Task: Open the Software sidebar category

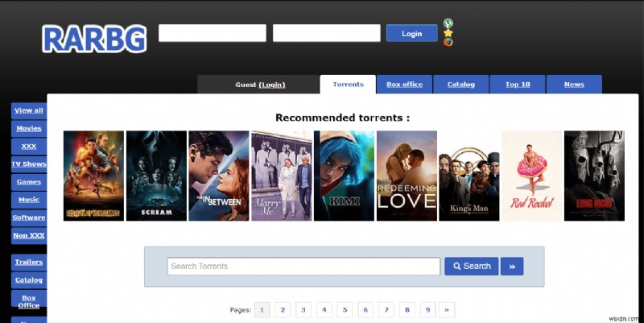Action: coord(29,217)
